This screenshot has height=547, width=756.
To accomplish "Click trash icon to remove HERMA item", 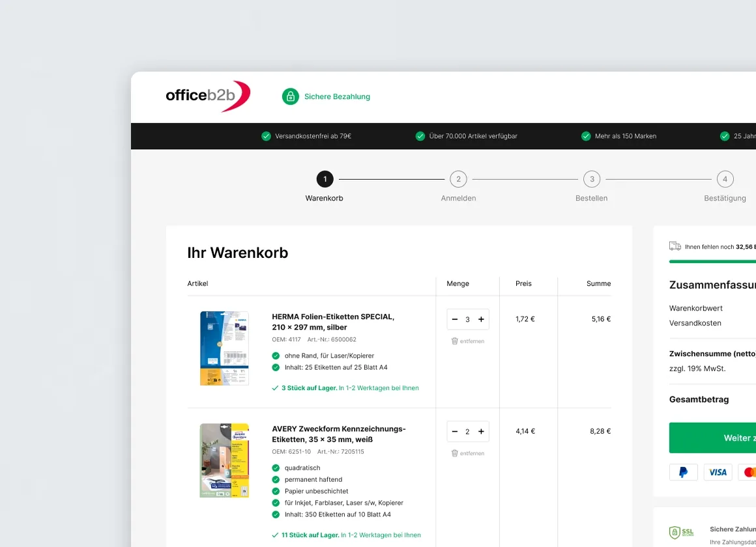I will pyautogui.click(x=454, y=341).
